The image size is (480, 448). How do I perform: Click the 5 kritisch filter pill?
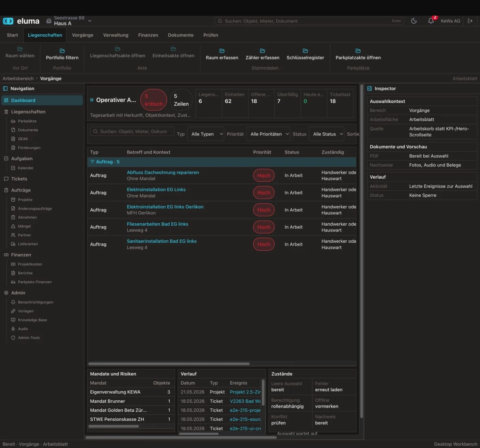(x=154, y=100)
